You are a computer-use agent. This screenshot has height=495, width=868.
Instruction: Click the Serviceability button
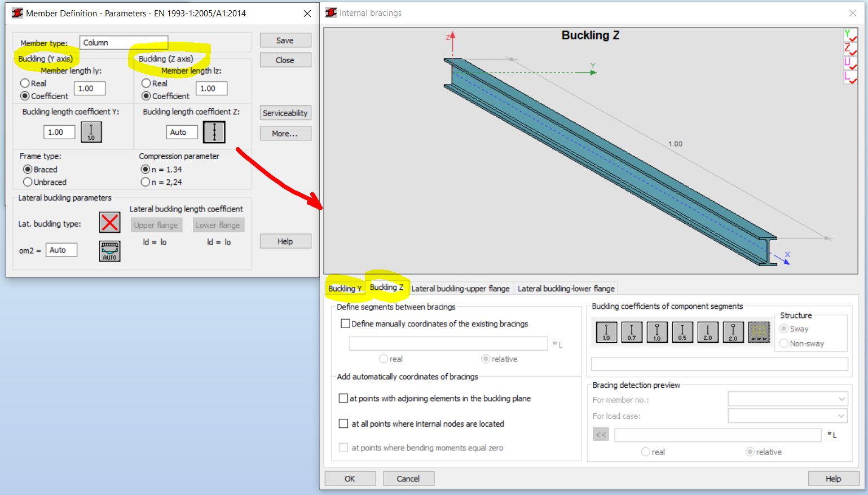click(285, 113)
